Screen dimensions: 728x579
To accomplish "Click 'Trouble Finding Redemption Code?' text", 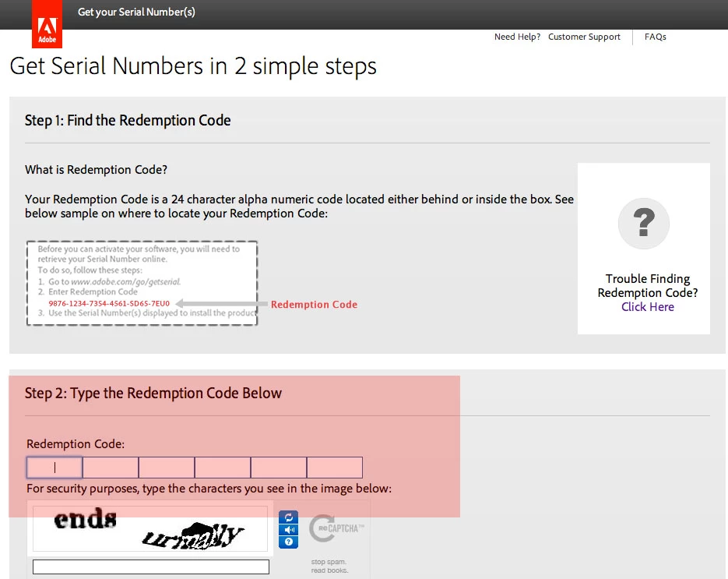I will 648,285.
